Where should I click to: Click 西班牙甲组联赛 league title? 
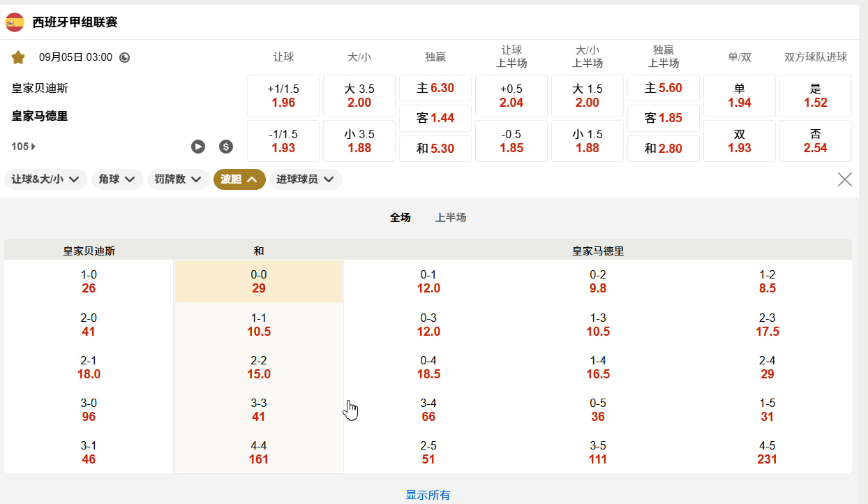click(x=75, y=22)
